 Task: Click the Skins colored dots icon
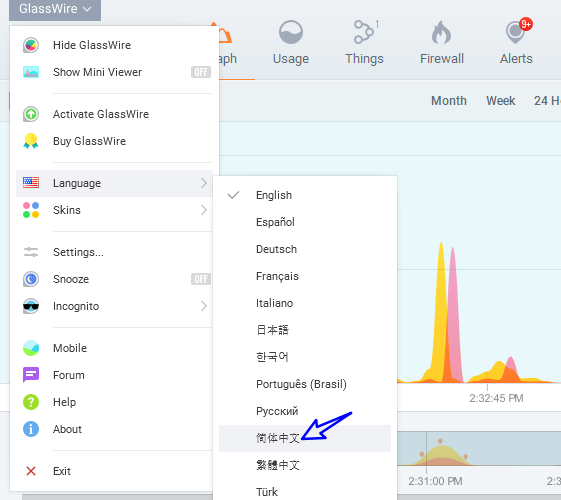31,210
